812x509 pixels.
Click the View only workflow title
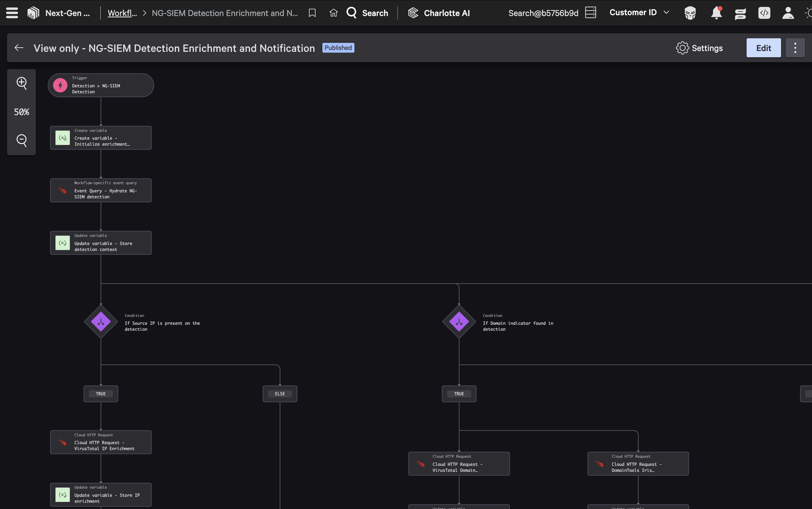175,48
